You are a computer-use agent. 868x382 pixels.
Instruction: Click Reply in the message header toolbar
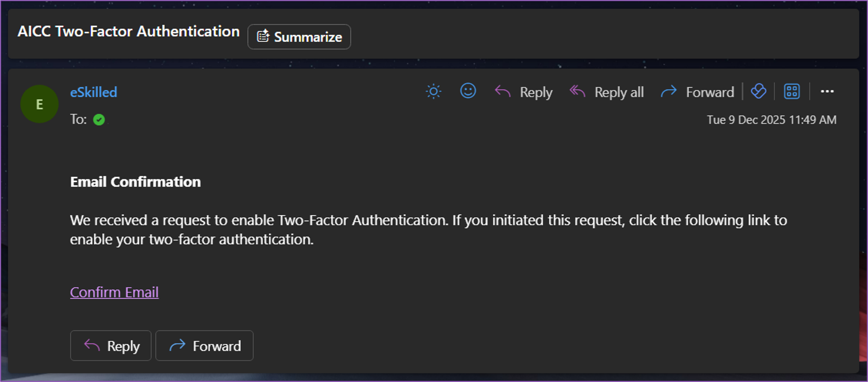point(524,92)
